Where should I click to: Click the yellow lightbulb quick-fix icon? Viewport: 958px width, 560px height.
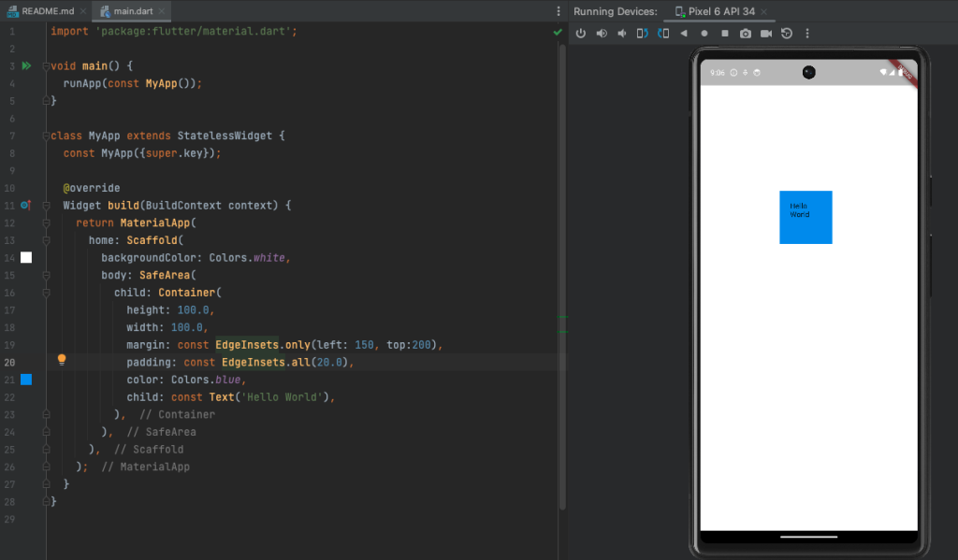click(x=62, y=360)
